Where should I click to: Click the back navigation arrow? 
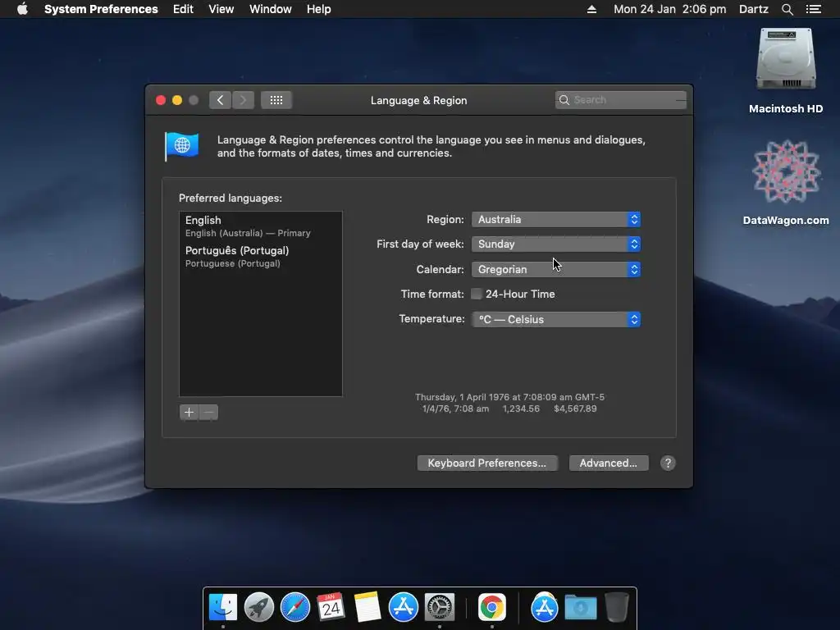[x=220, y=99]
